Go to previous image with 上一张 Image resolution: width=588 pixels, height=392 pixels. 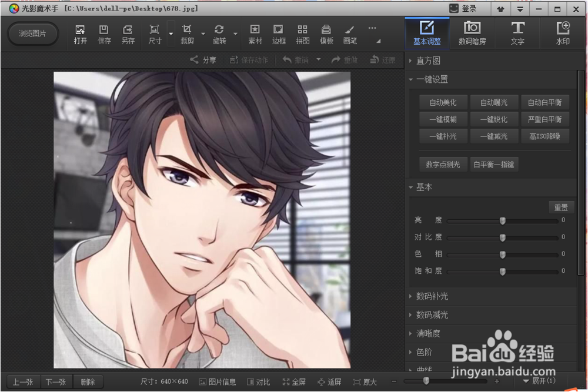click(24, 382)
